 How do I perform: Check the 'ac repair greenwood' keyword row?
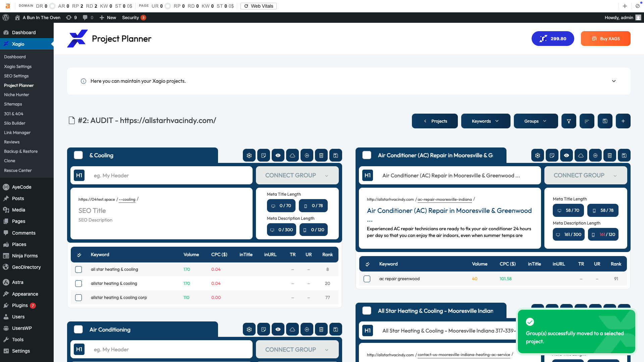tap(367, 279)
